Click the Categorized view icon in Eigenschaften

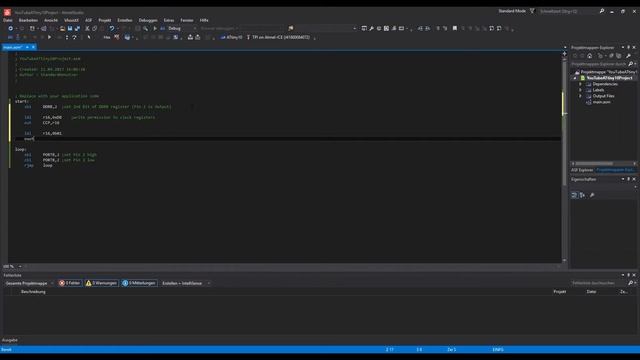click(574, 195)
